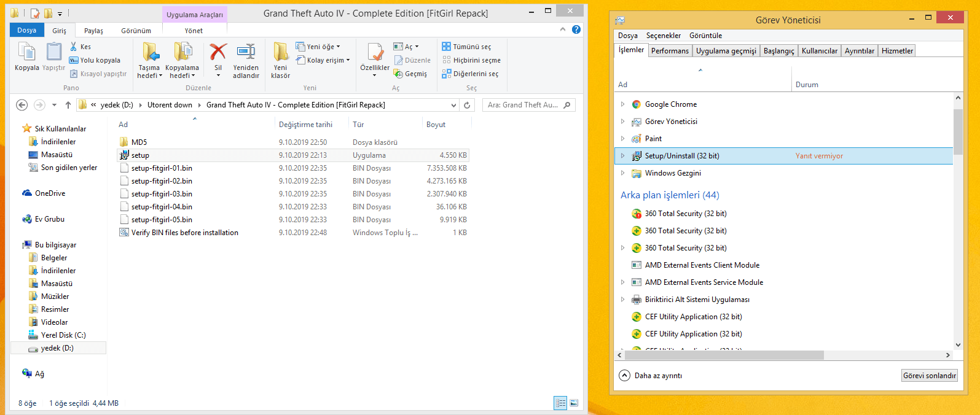Select Biriktirici Alt Sistemi Uygulaması process
Screen dimensions: 980x415
point(697,300)
